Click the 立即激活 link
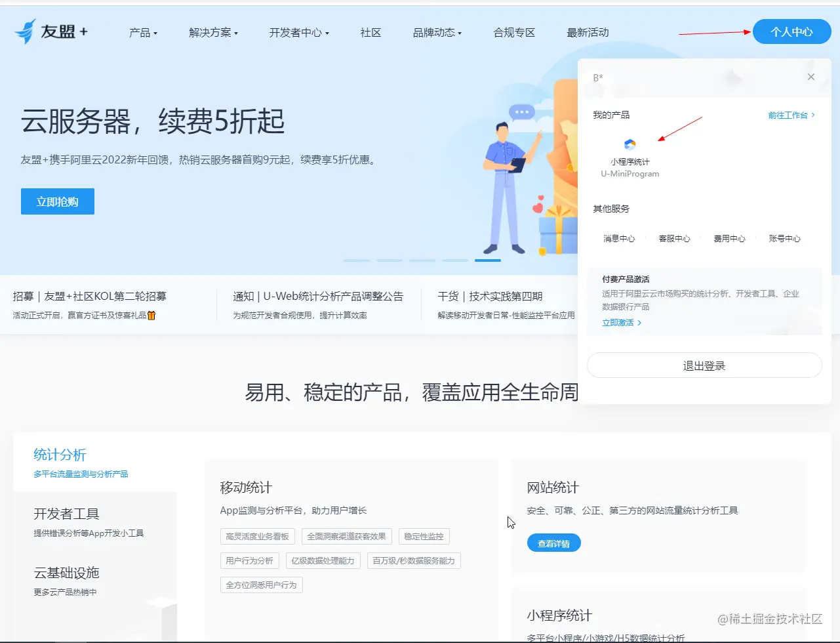The width and height of the screenshot is (840, 643). [622, 323]
